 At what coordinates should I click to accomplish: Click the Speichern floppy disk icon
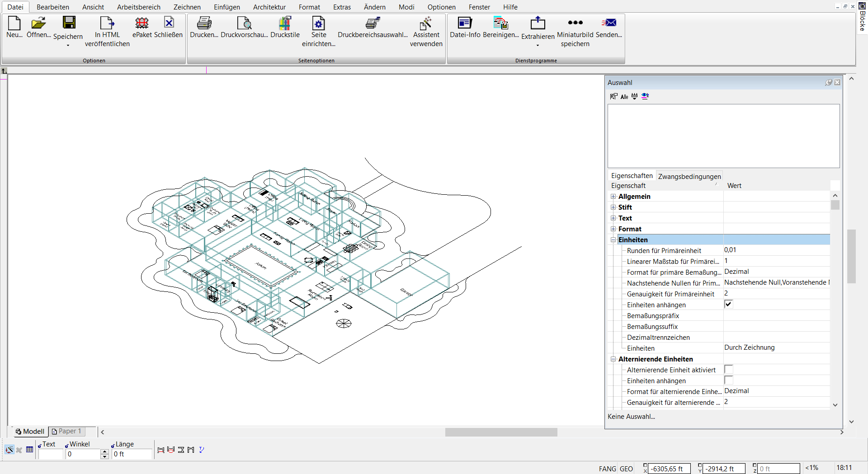(69, 23)
